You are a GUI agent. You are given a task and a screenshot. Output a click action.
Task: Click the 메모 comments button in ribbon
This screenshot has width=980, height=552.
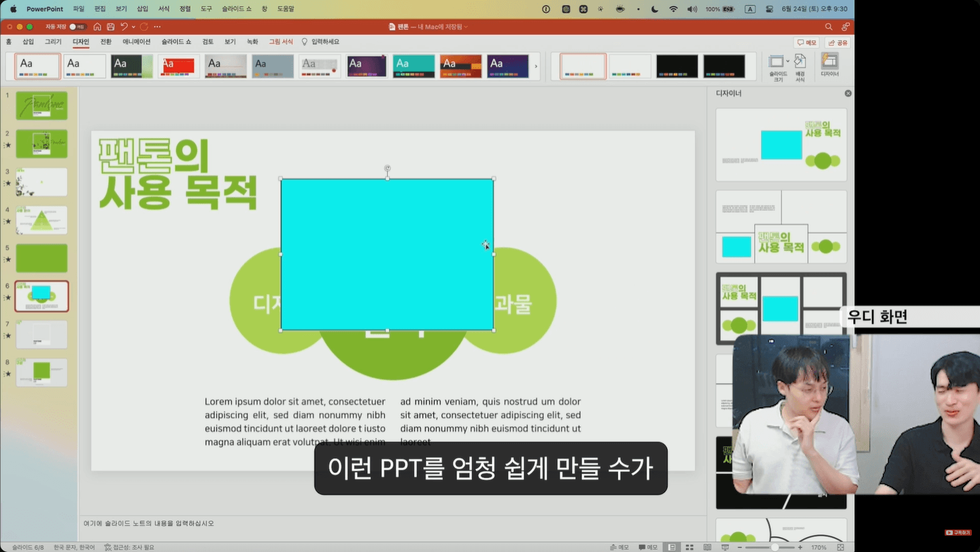pyautogui.click(x=807, y=42)
